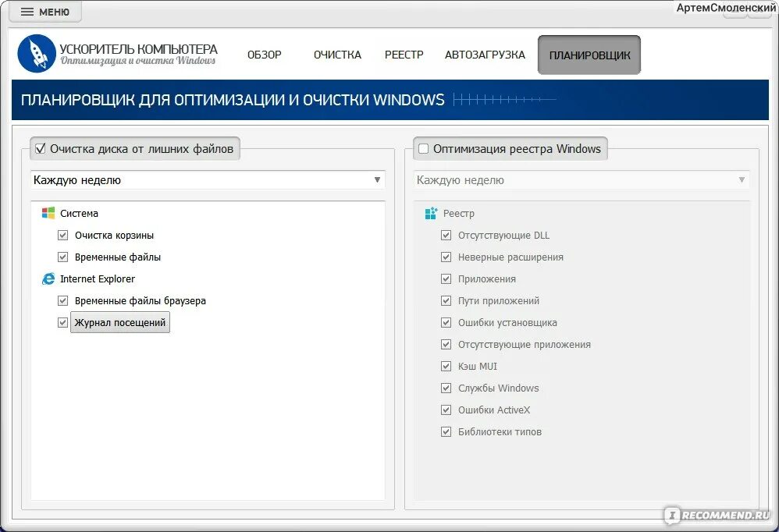The width and height of the screenshot is (779, 532).
Task: Click the rocket logo icon
Action: (37, 54)
